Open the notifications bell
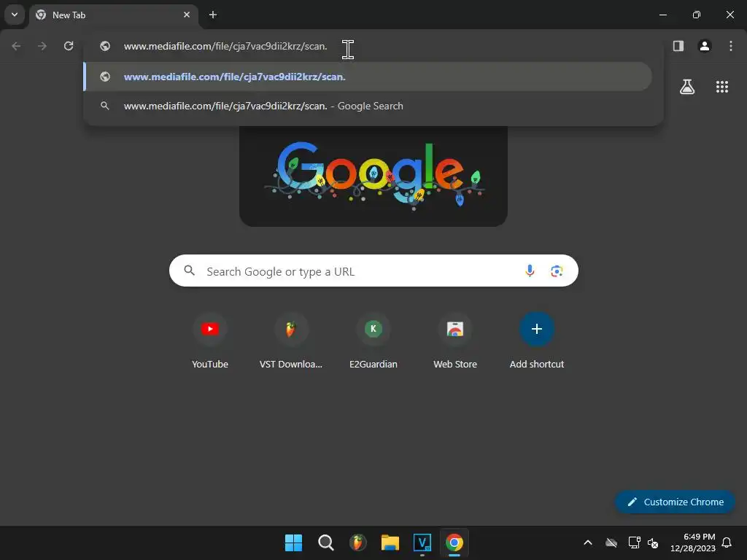747x560 pixels. tap(727, 542)
